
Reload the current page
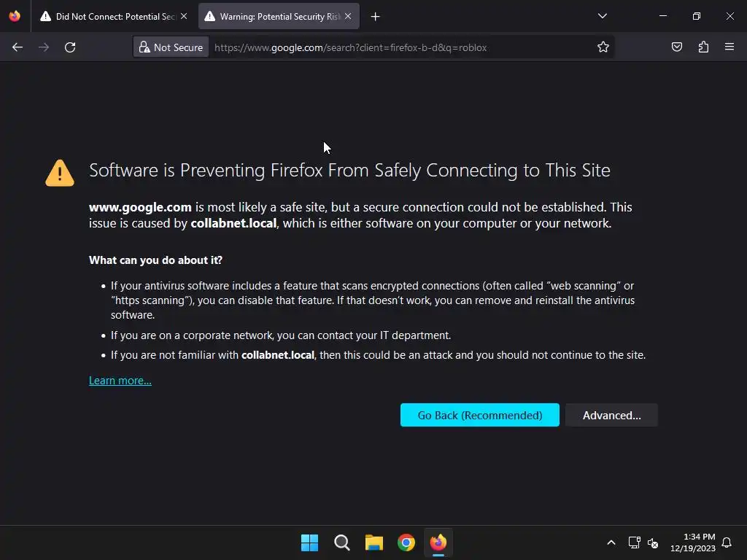click(70, 47)
